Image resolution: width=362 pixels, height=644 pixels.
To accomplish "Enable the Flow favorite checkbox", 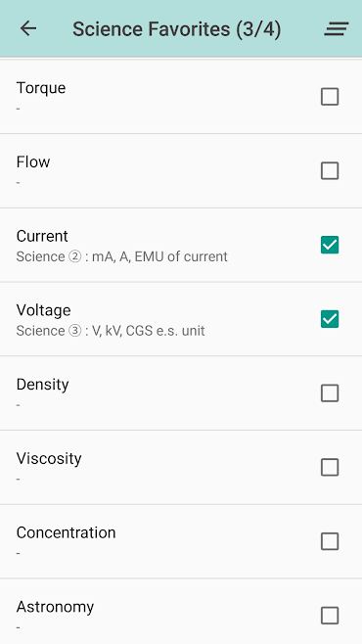I will tap(330, 171).
